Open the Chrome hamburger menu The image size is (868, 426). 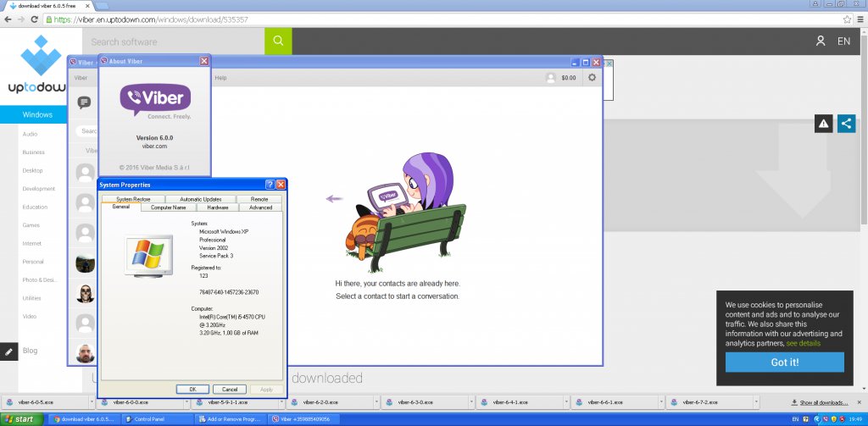click(860, 19)
